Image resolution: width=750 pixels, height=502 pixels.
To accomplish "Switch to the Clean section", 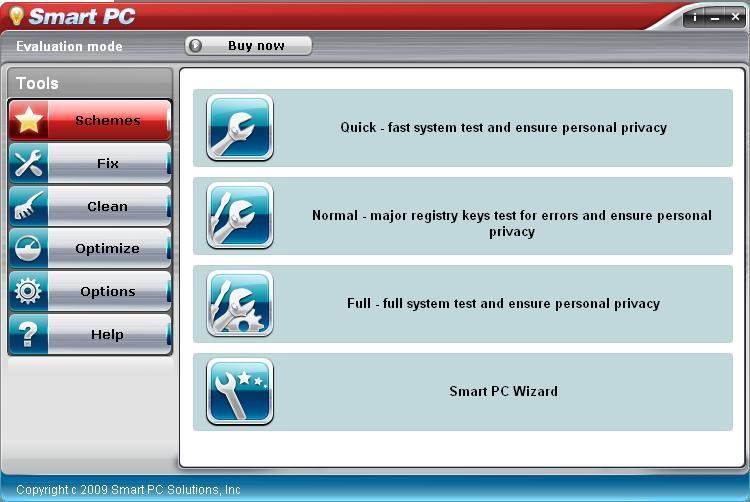I will tap(90, 206).
